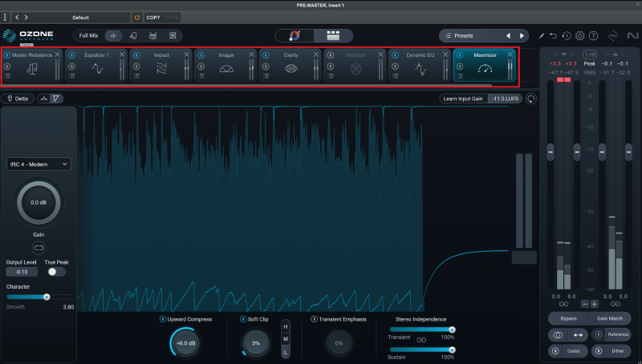
Task: Switch to the Equalizer 1 module
Action: [x=96, y=69]
